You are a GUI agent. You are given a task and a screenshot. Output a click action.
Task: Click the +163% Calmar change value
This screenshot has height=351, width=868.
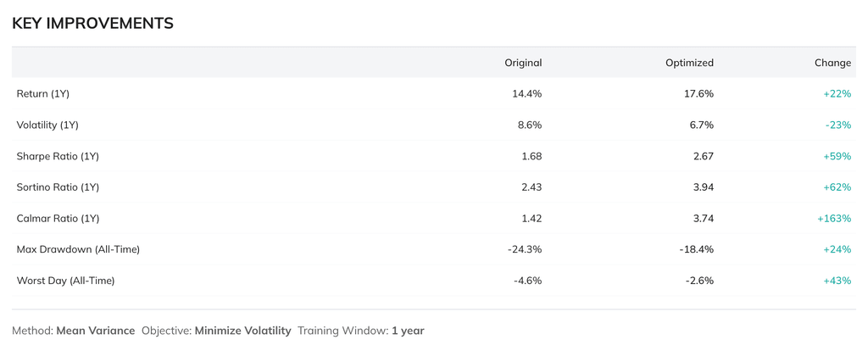[834, 219]
